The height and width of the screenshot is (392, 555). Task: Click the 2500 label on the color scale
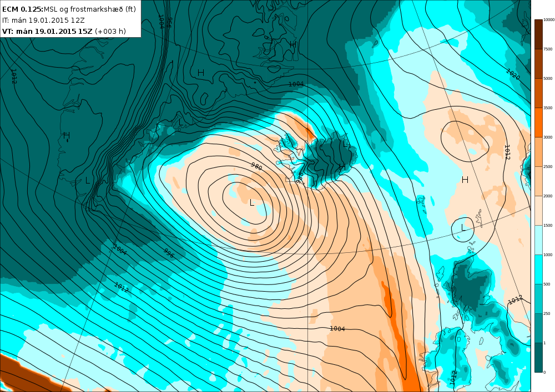pyautogui.click(x=548, y=166)
